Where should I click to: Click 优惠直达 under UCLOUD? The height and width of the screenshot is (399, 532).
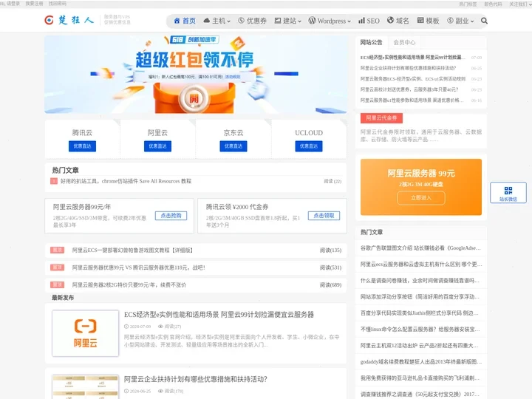(309, 146)
